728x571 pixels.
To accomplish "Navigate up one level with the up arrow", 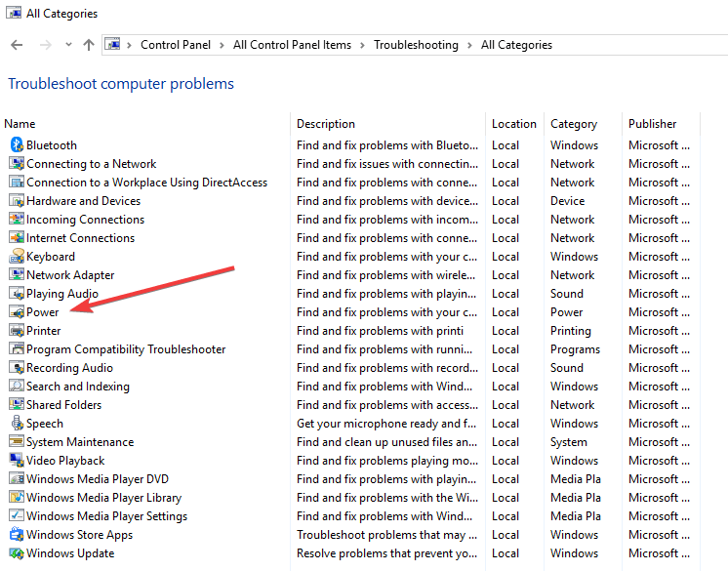I will (x=88, y=45).
